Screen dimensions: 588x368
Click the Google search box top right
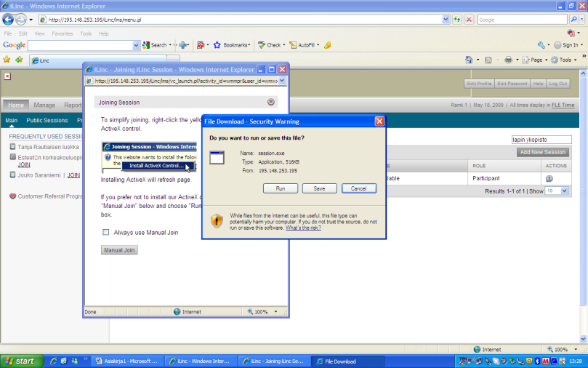pyautogui.click(x=522, y=20)
